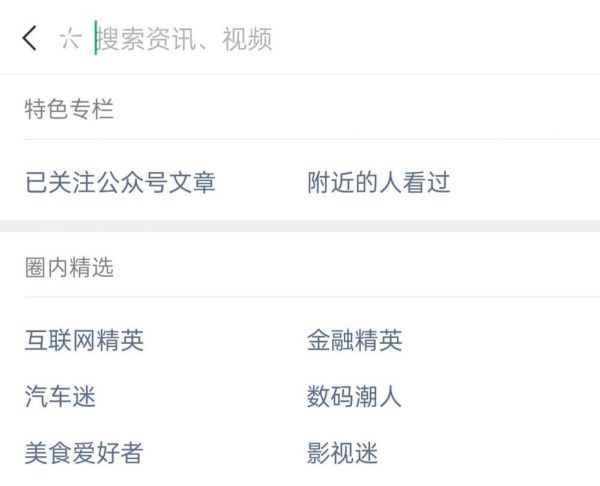The image size is (600, 486).
Task: Open the 影视迷 selection
Action: (x=342, y=453)
